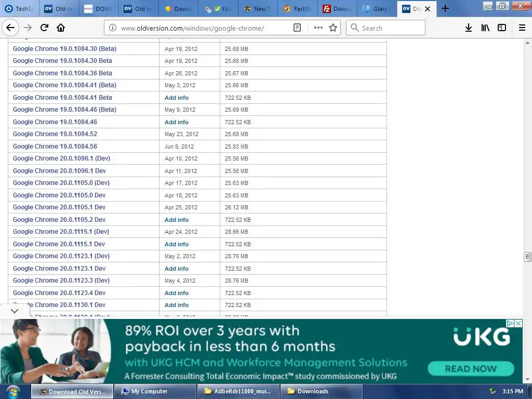Open the downloads arrow panel
The width and height of the screenshot is (532, 399).
(469, 28)
